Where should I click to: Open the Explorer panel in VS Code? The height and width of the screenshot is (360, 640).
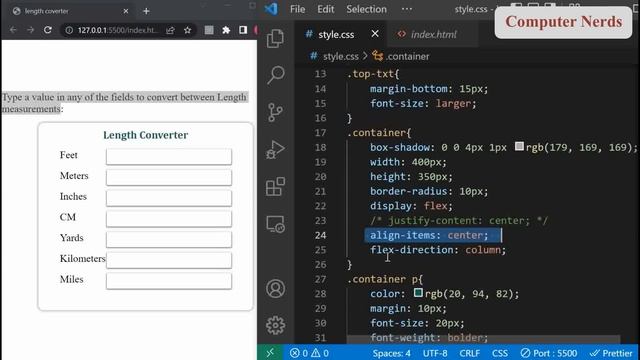point(276,38)
